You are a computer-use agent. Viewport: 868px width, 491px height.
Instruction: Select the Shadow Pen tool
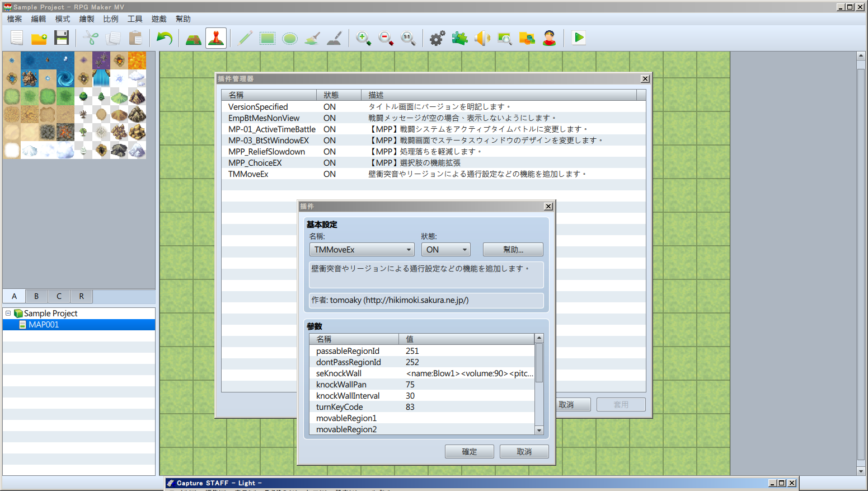click(335, 38)
